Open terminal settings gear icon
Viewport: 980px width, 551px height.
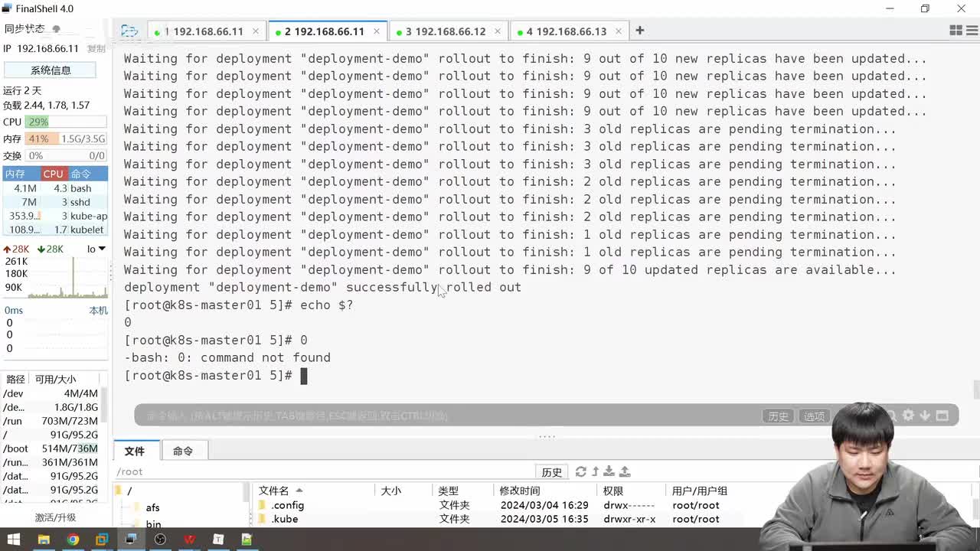pyautogui.click(x=908, y=415)
